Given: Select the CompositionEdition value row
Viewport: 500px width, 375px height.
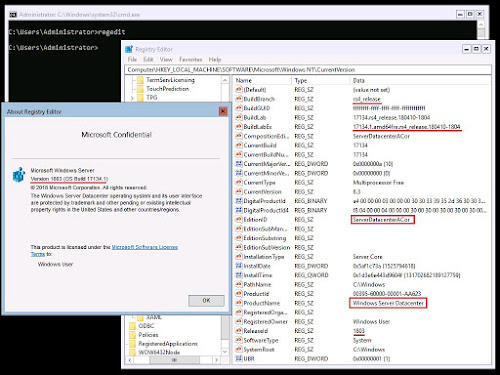Looking at the screenshot, I should tap(362, 136).
